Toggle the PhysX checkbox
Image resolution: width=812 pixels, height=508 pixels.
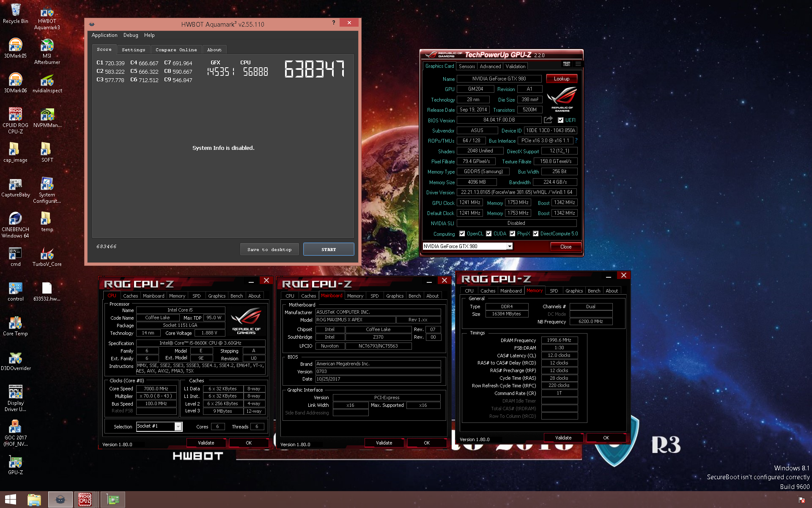(513, 234)
